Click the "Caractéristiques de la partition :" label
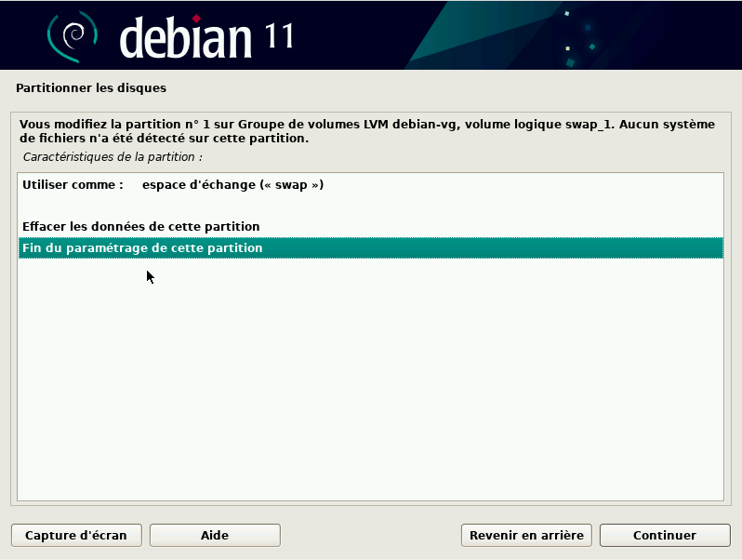This screenshot has width=742, height=560. pyautogui.click(x=113, y=156)
